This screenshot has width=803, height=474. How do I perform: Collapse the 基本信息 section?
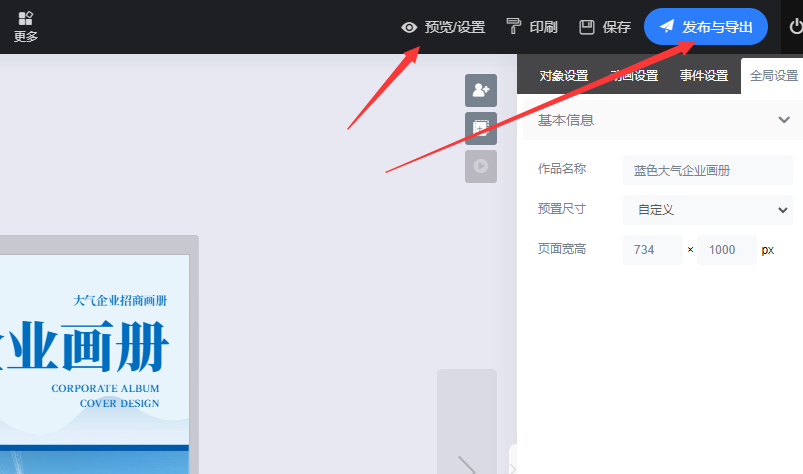pyautogui.click(x=783, y=120)
